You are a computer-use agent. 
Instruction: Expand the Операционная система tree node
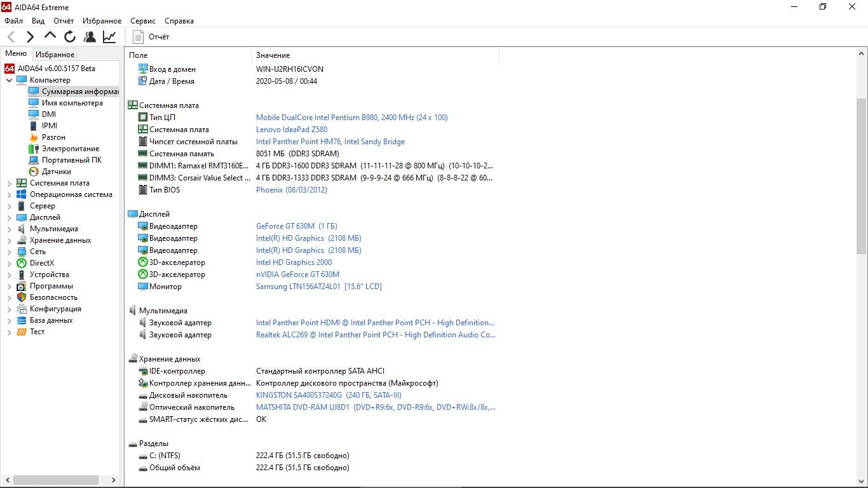click(x=9, y=194)
